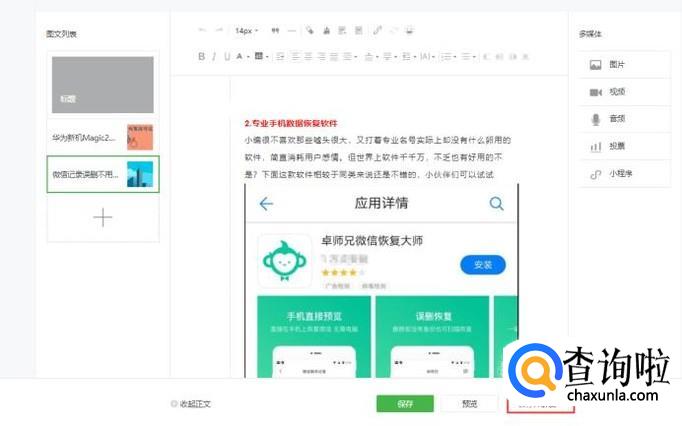Click the 多媒体 panel heading
The height and width of the screenshot is (426, 682).
(x=590, y=34)
